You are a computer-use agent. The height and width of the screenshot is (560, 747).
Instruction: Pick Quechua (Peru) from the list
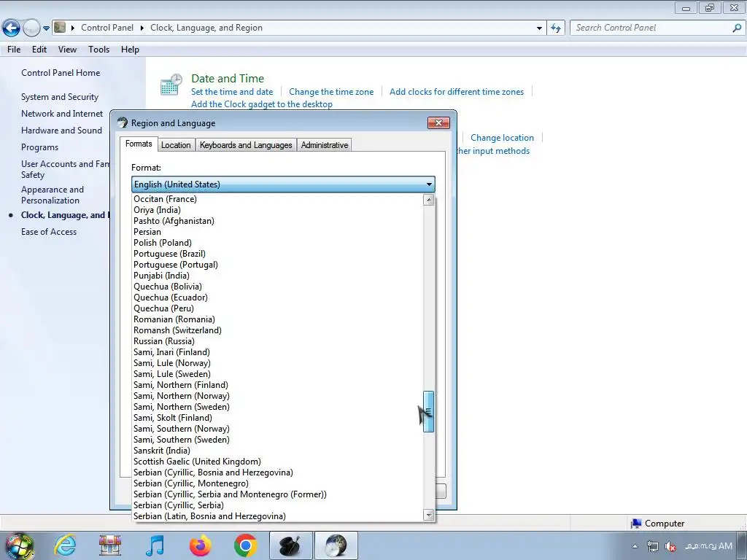pos(278,308)
